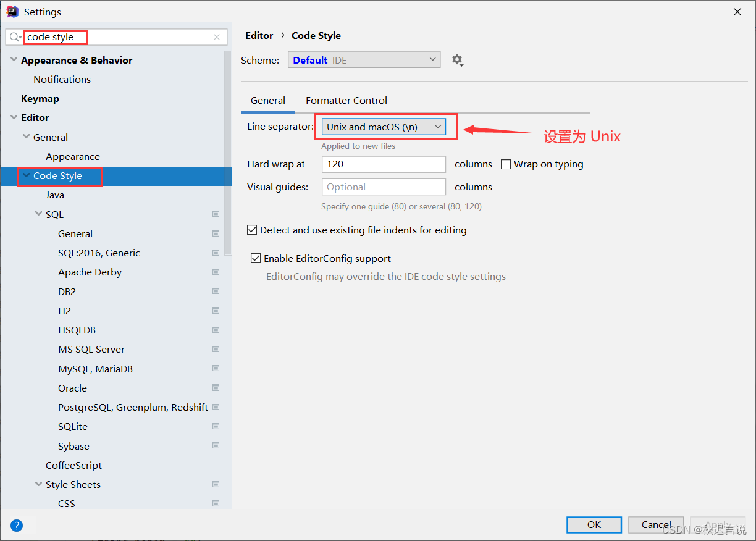
Task: Click the IntelliJ IDEA logo in the title bar
Action: tap(12, 11)
